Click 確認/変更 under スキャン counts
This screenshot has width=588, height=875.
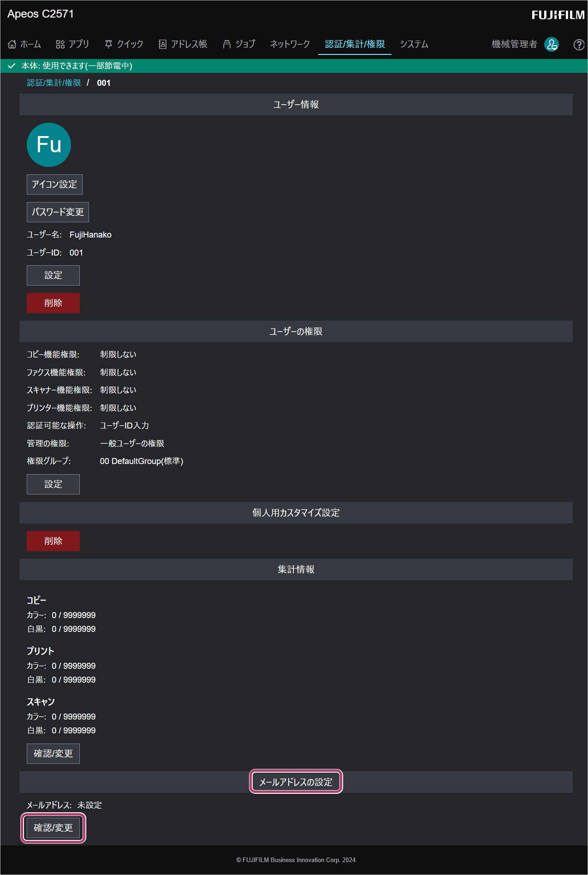point(53,754)
